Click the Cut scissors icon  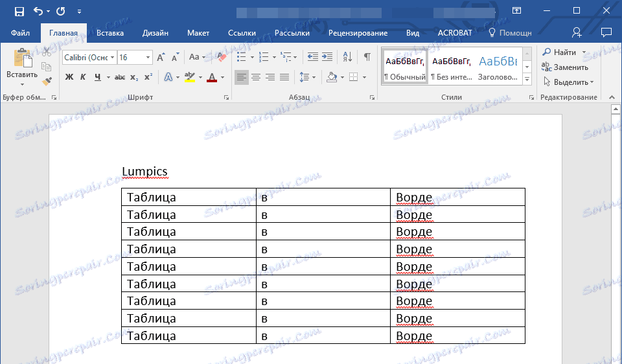point(47,52)
